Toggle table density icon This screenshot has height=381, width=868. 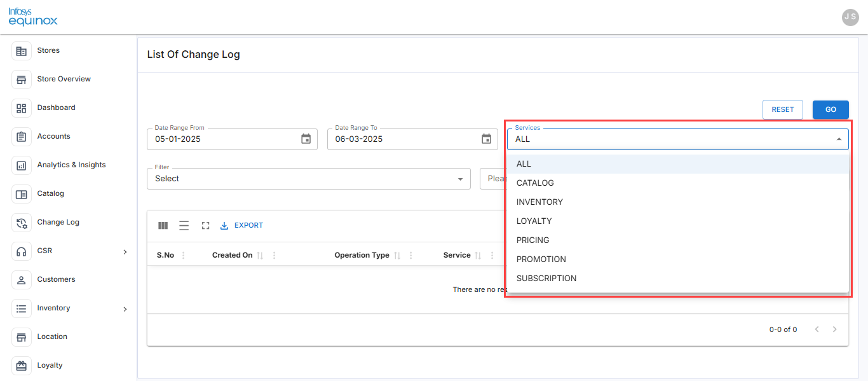(184, 225)
